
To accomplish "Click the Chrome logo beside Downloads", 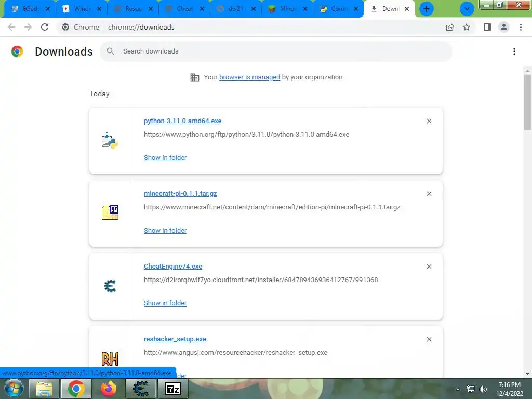I will tap(17, 51).
